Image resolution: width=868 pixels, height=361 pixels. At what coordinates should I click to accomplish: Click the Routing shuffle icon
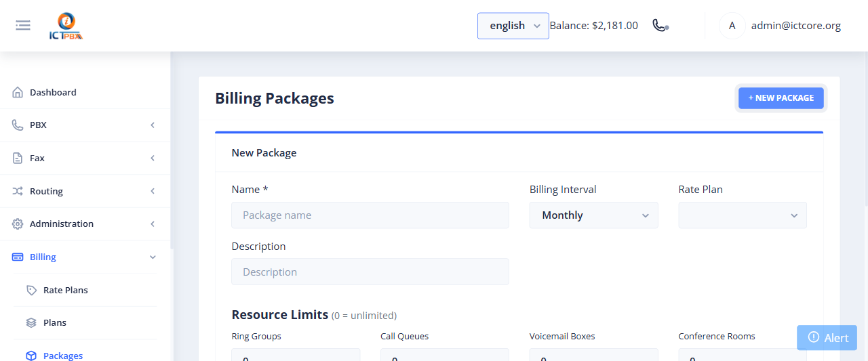click(18, 191)
